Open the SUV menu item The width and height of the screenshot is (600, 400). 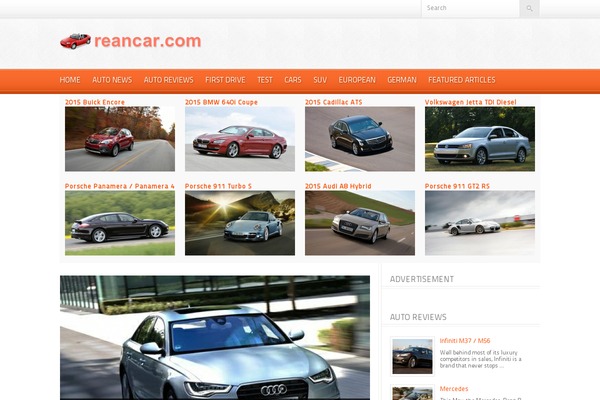pyautogui.click(x=320, y=80)
